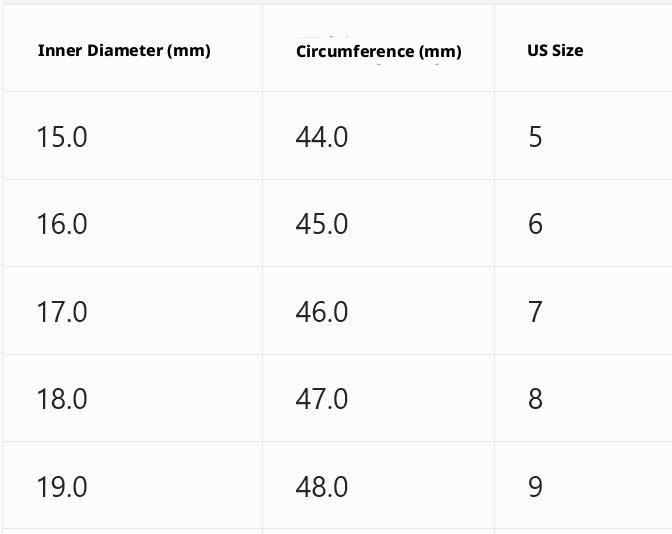Click the 17.0 inner diameter value
This screenshot has height=534, width=672.
(x=62, y=311)
